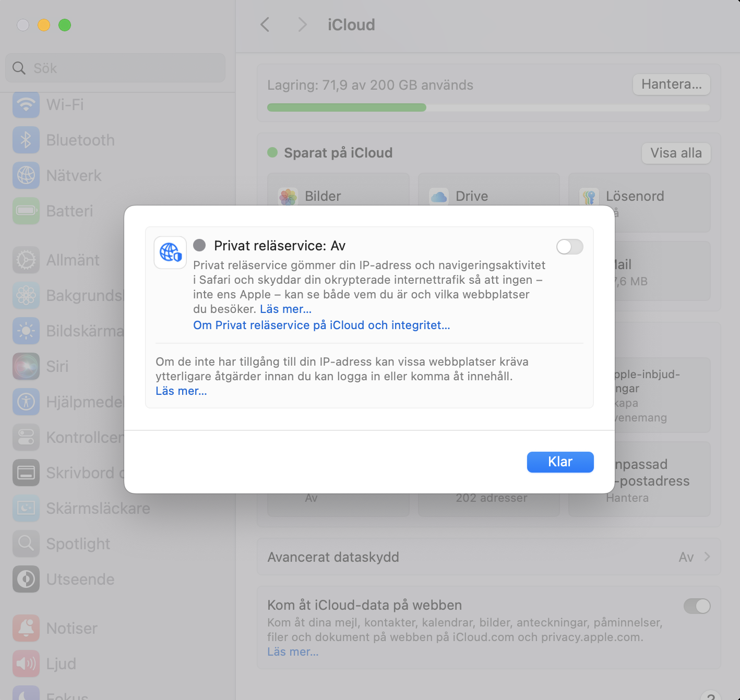740x700 pixels.
Task: Click the Skrivbord och Dock icon
Action: (26, 473)
